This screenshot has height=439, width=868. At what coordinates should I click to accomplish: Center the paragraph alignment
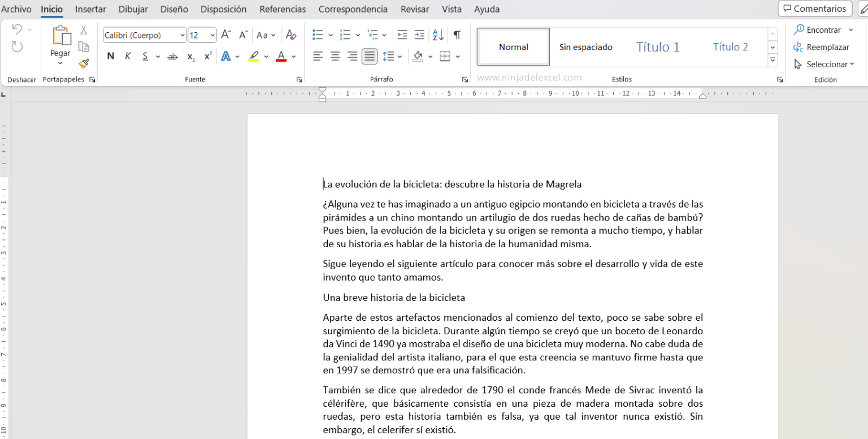(335, 56)
